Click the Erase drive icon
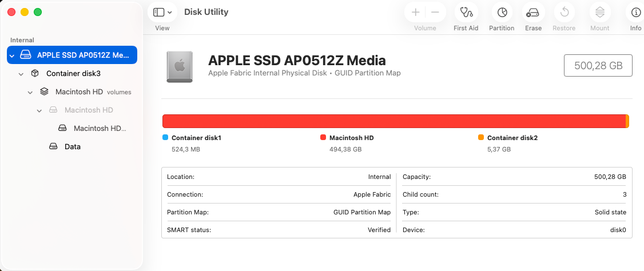644x271 pixels. click(x=533, y=13)
